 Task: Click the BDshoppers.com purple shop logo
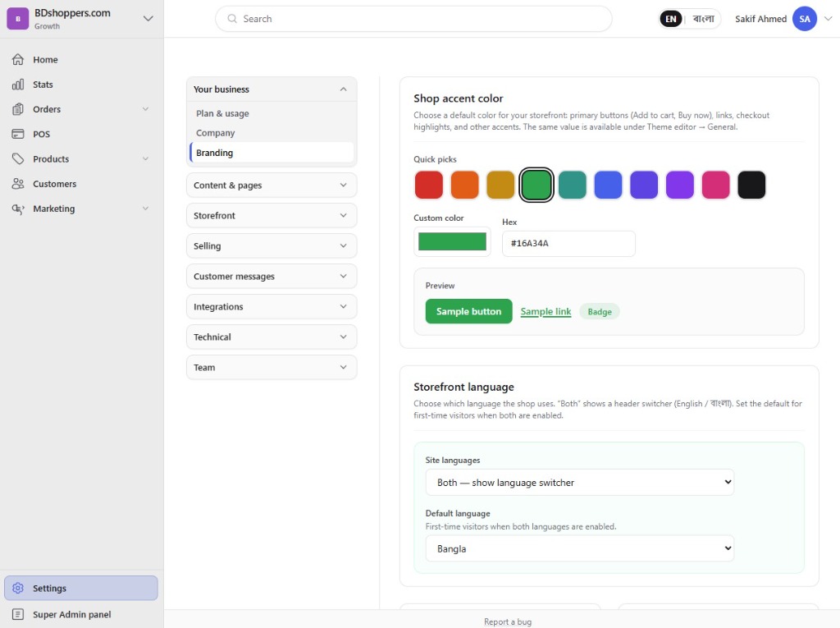click(x=18, y=19)
